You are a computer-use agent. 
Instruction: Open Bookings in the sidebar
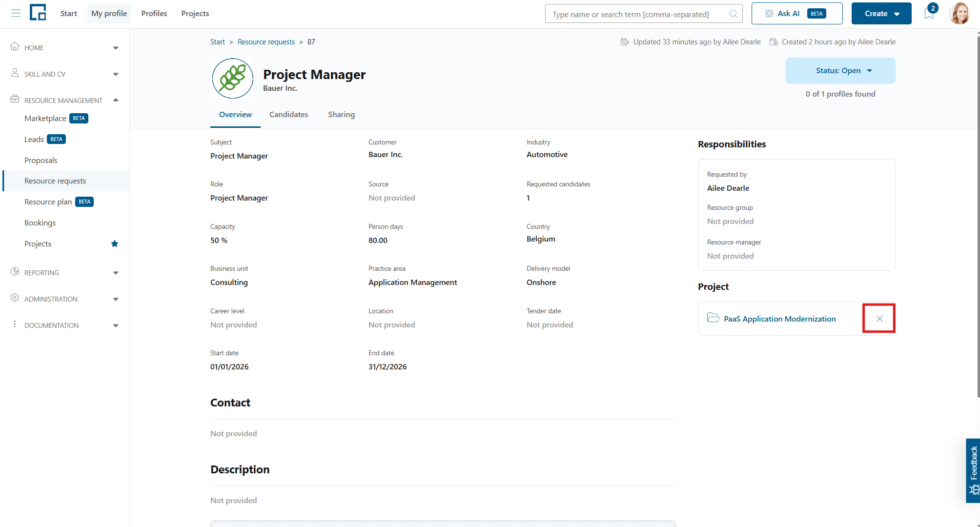click(40, 223)
